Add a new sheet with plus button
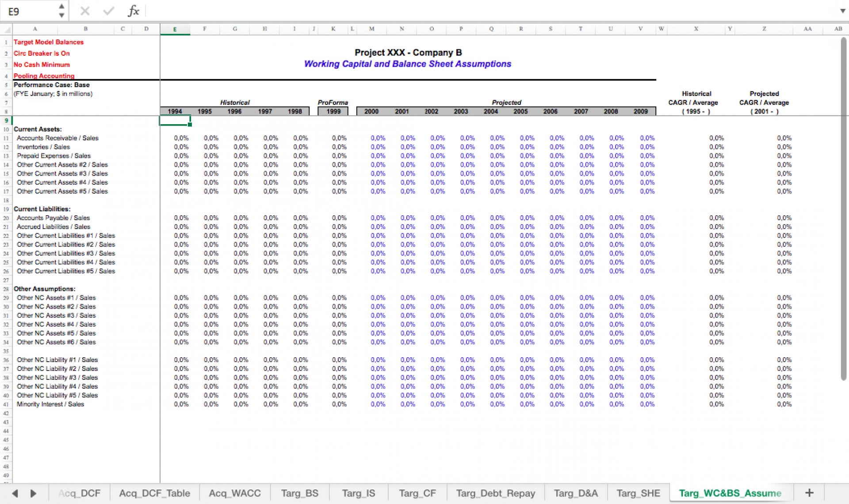 click(809, 493)
